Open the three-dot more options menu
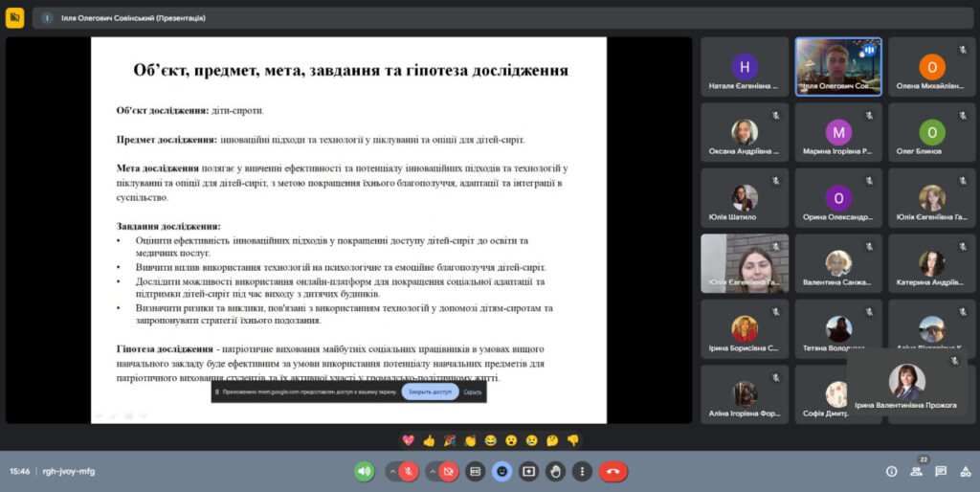Screen dimensions: 980x492 (x=582, y=471)
